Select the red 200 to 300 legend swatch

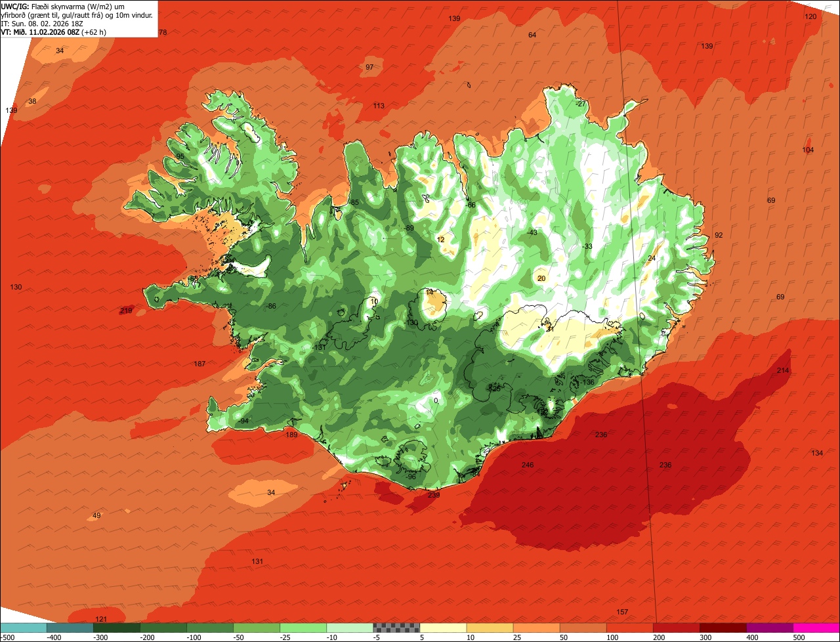click(676, 628)
